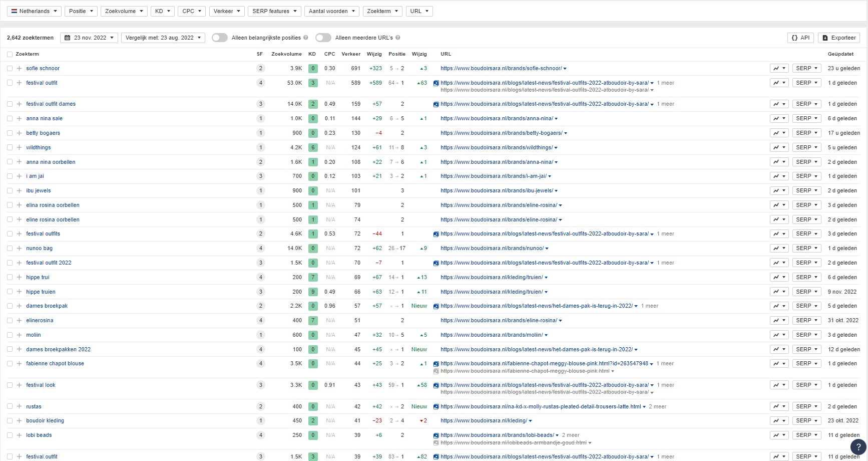Check the box for fabienne chapot blouse
The height and width of the screenshot is (461, 868).
[x=10, y=363]
